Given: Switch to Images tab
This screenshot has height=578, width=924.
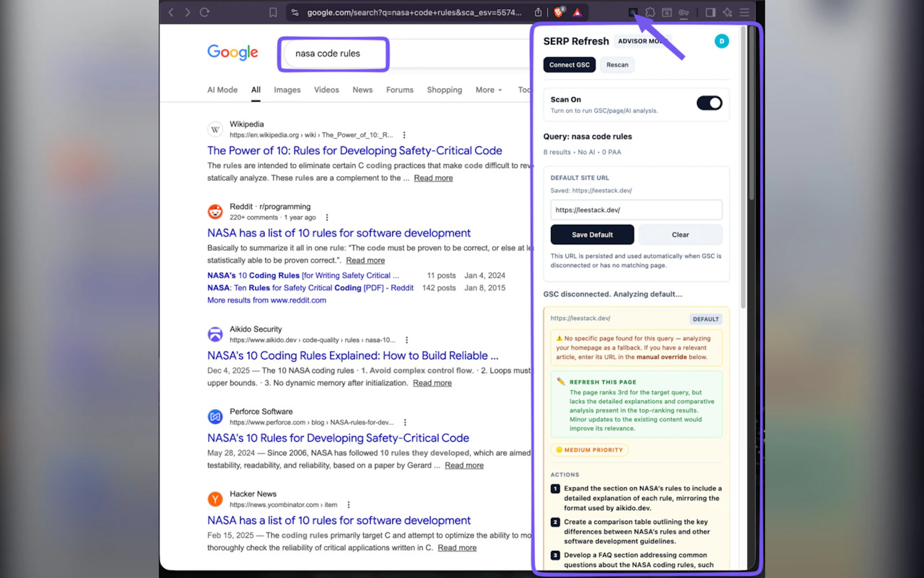Looking at the screenshot, I should [287, 90].
